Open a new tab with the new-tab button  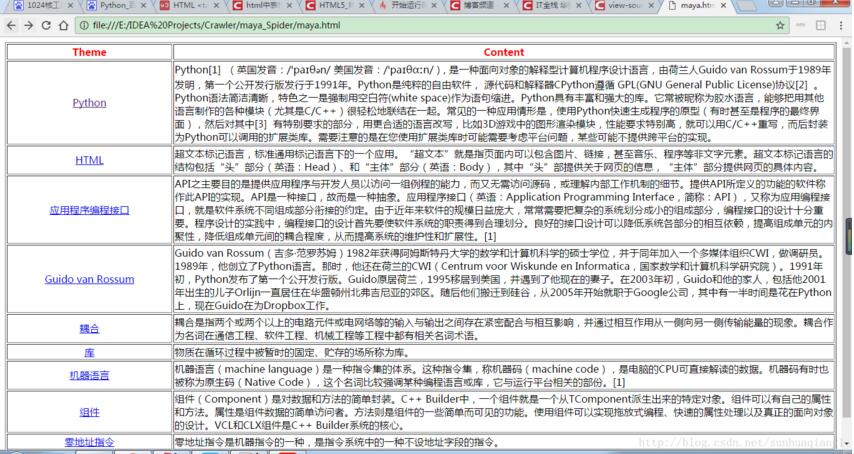747,5
